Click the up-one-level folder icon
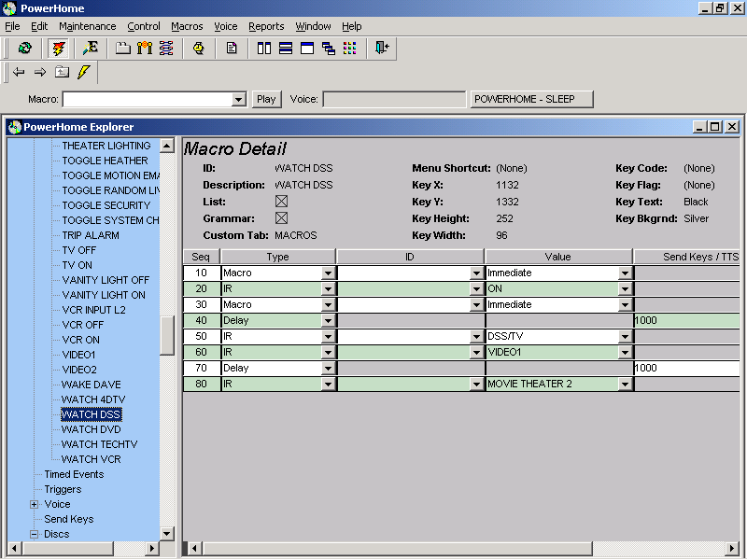 click(62, 72)
